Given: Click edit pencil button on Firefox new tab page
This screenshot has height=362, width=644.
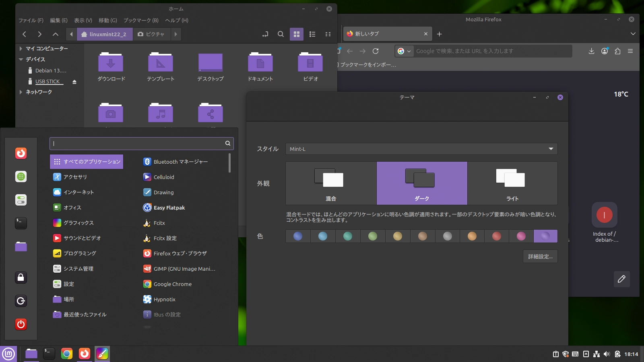Looking at the screenshot, I should 621,279.
